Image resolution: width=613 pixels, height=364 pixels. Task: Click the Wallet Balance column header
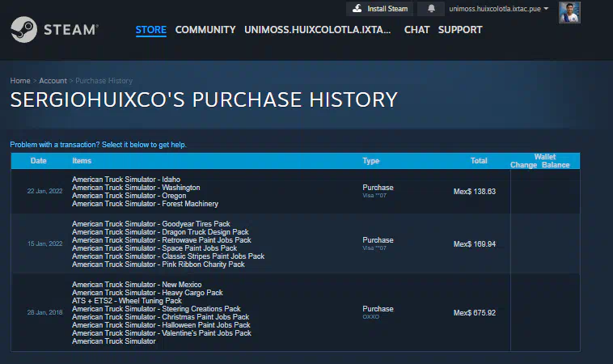coord(556,165)
